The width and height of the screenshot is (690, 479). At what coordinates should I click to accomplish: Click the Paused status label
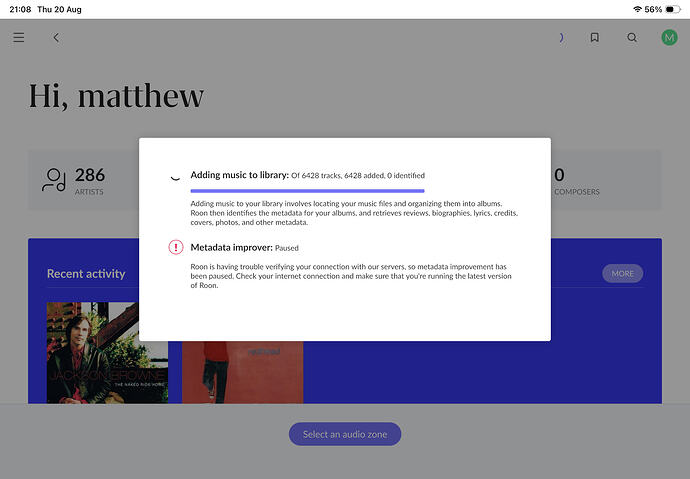(286, 248)
